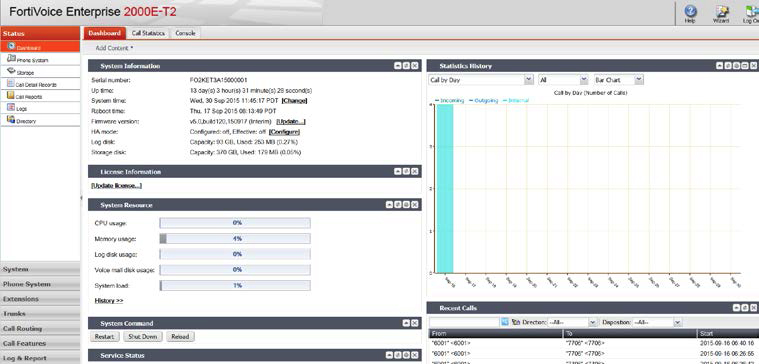
Task: Collapse the System Resource panel
Action: coord(389,205)
